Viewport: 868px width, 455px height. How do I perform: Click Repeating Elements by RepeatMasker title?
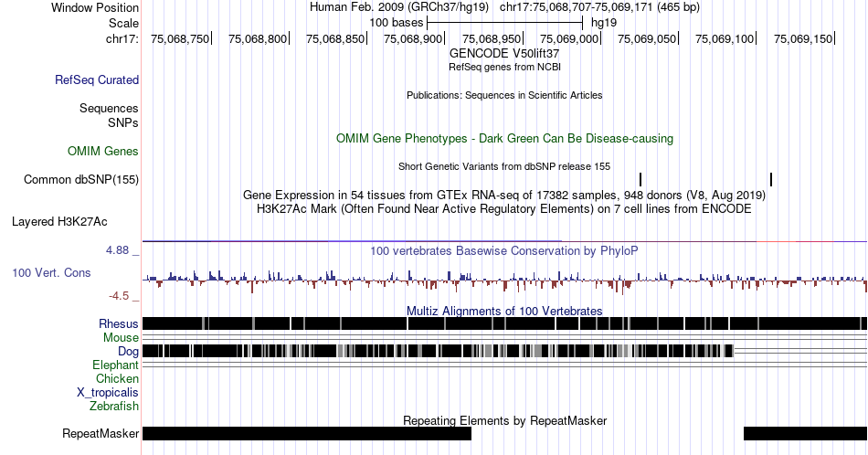coord(504,420)
